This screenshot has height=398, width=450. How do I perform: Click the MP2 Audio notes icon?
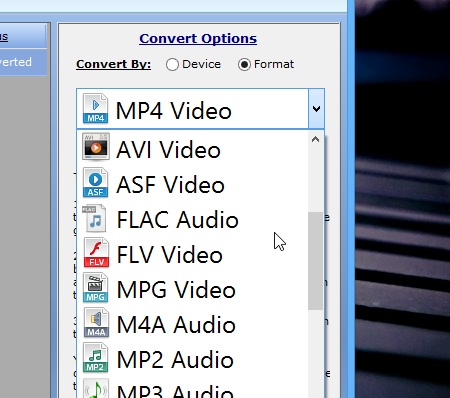click(95, 358)
